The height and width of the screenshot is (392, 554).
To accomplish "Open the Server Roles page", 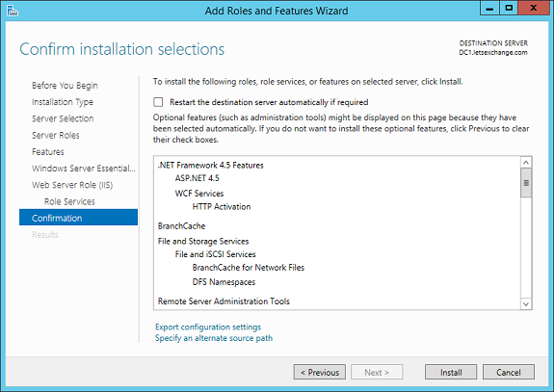I will click(56, 135).
